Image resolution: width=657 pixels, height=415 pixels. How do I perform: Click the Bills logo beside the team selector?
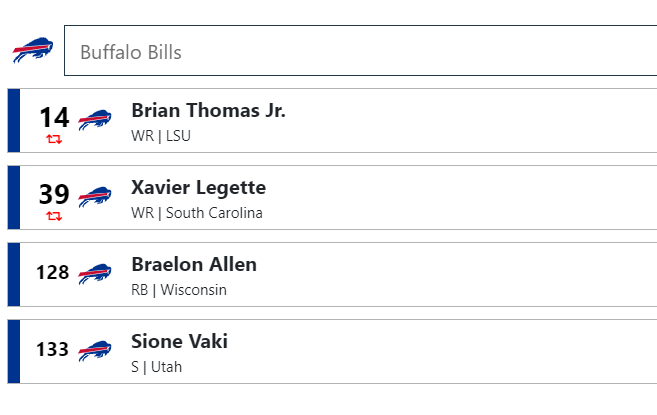tap(33, 50)
